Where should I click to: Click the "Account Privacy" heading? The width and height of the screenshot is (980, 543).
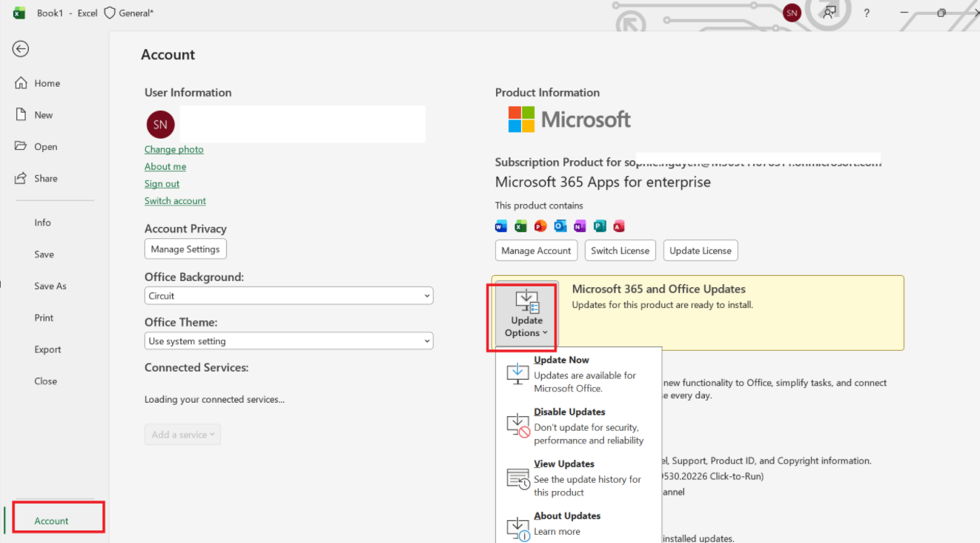click(185, 229)
